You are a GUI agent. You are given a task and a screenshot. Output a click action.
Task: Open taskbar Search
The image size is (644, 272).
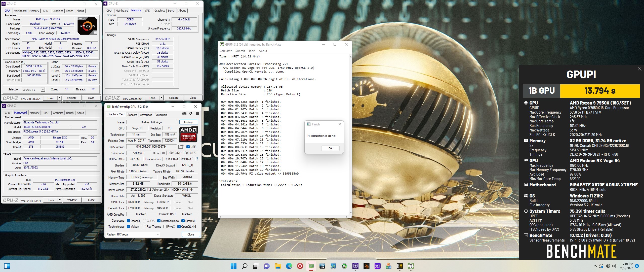click(245, 266)
